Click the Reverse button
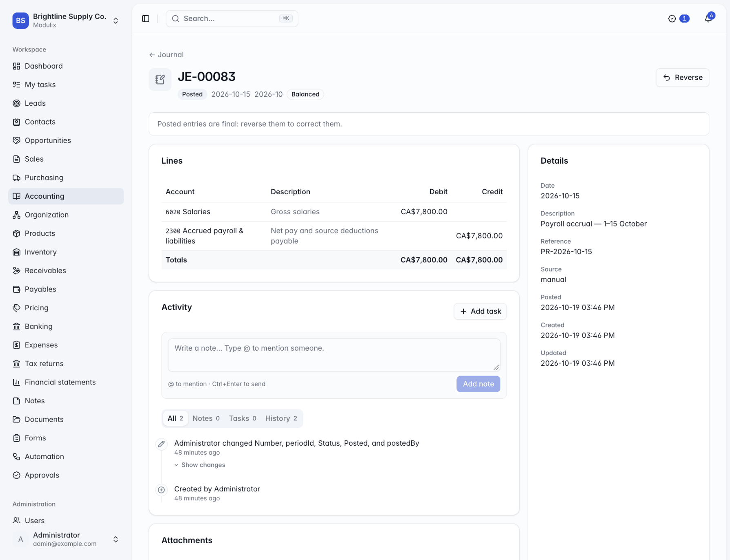The image size is (730, 560). click(682, 78)
